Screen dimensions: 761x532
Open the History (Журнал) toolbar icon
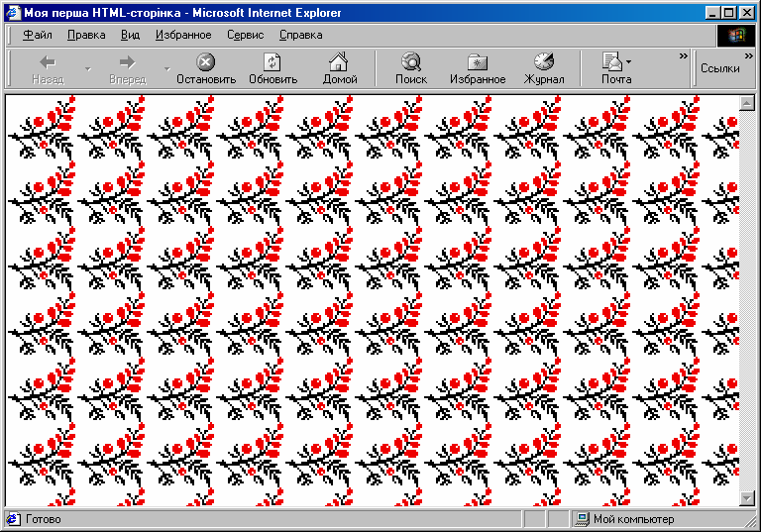pos(544,62)
